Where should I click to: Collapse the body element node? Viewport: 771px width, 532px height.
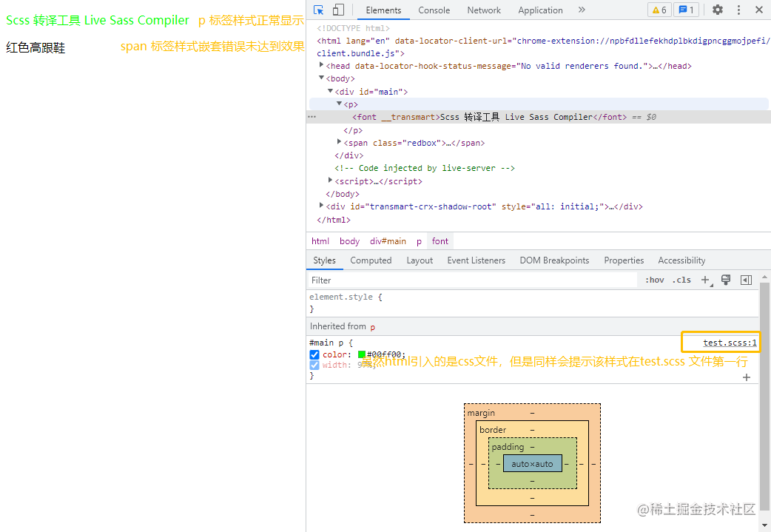[x=321, y=78]
